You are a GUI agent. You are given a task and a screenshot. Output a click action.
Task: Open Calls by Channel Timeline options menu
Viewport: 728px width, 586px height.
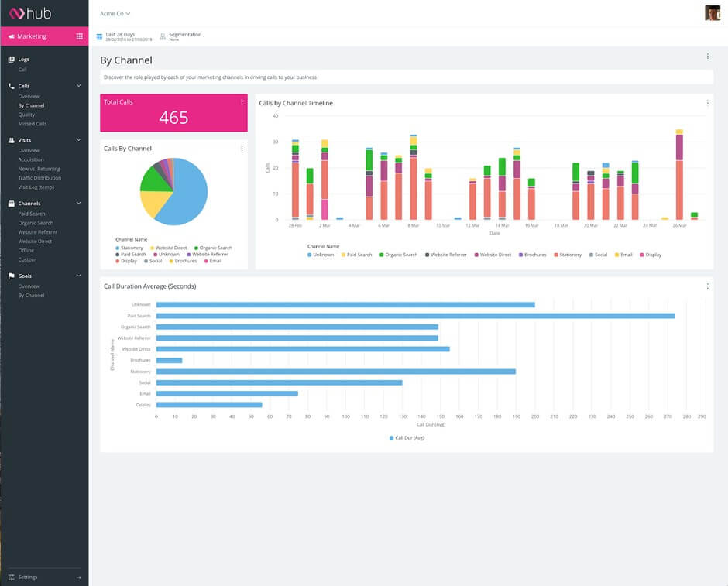[707, 103]
